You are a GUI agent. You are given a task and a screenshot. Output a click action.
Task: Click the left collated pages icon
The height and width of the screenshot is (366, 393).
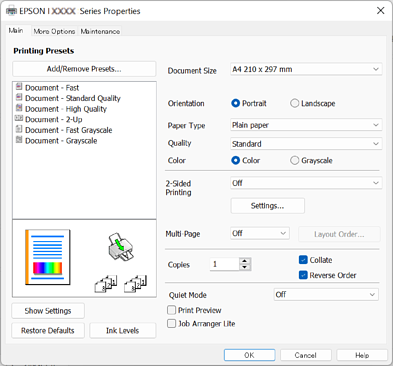tap(106, 284)
